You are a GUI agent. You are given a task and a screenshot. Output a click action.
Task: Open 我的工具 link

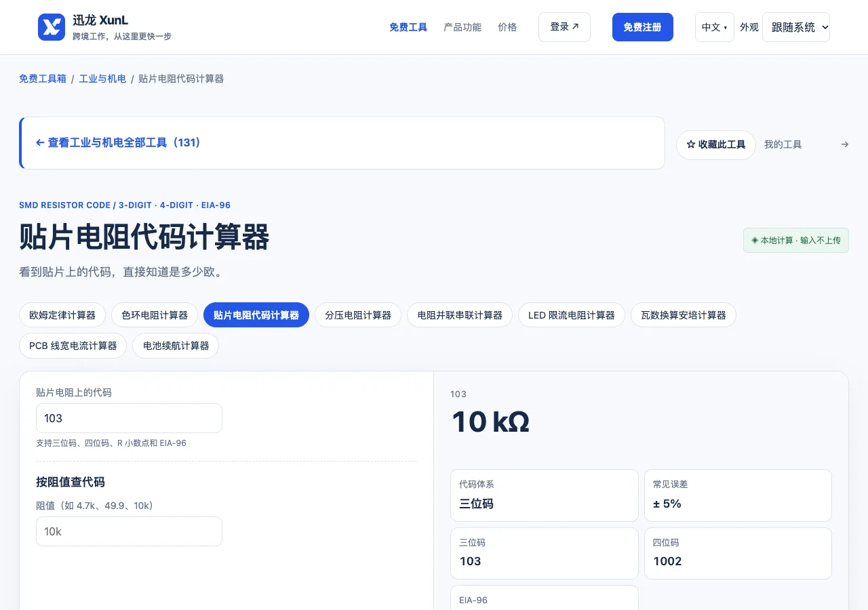[x=783, y=144]
